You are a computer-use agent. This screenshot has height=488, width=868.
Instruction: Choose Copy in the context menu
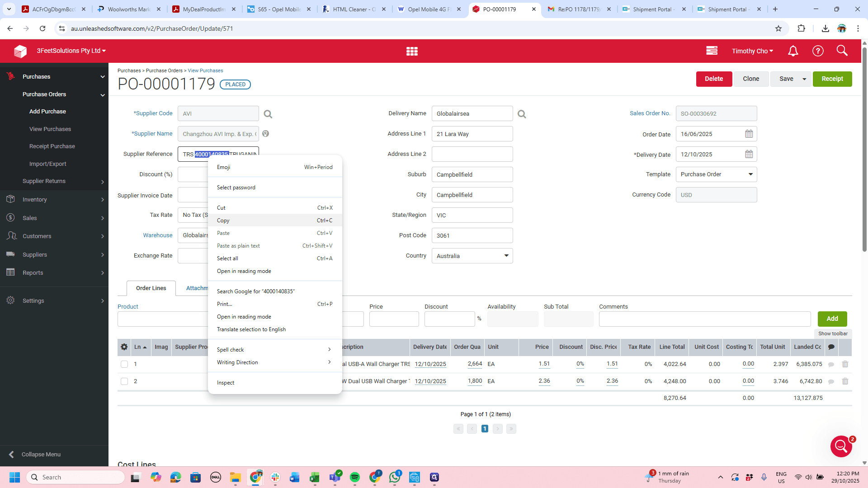coord(275,221)
